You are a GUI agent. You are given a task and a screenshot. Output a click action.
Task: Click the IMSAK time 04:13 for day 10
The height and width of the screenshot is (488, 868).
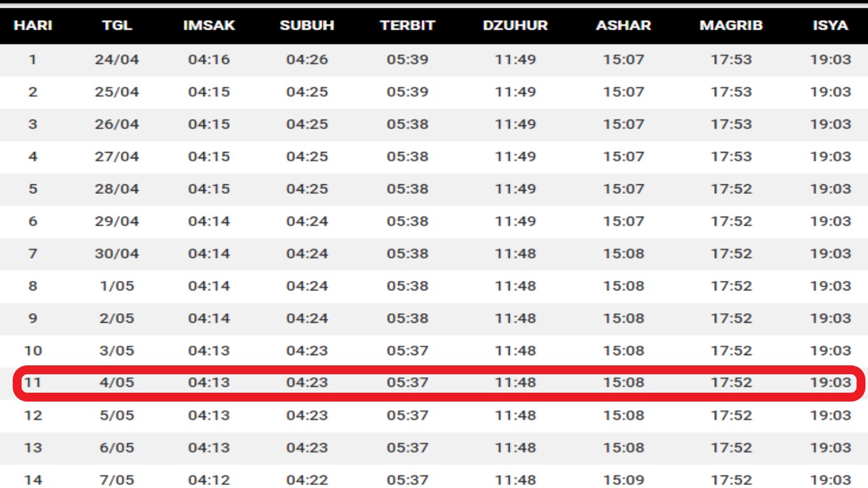[x=210, y=350]
